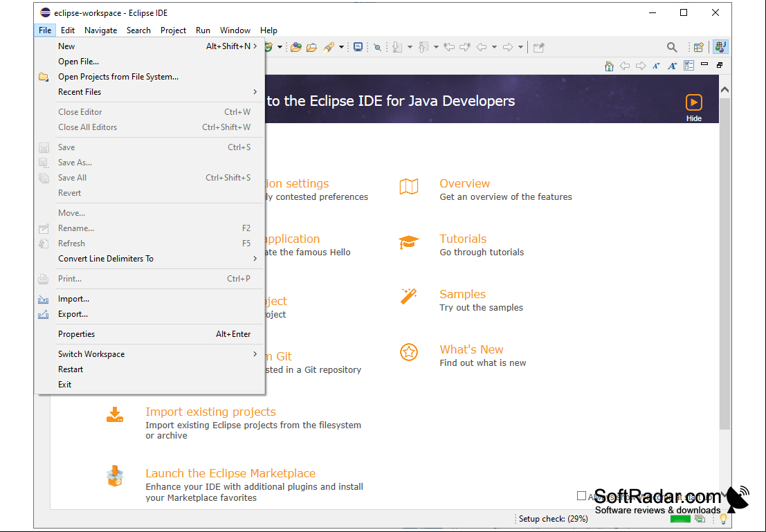Open the Forward history dropdown arrow
The image size is (766, 532).
pyautogui.click(x=520, y=47)
